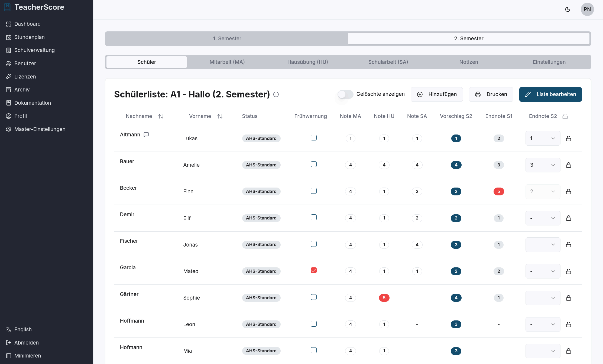This screenshot has width=603, height=364.
Task: Open Endnote S2 dropdown for Garcia
Action: [543, 271]
